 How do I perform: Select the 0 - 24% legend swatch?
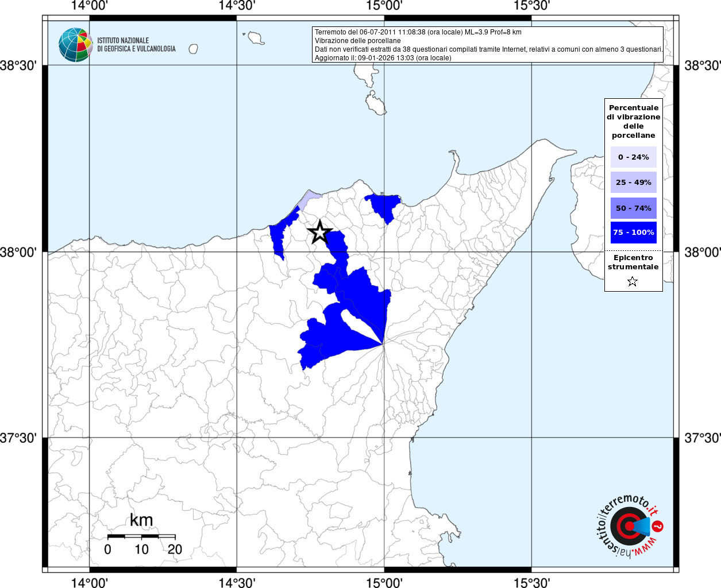[x=633, y=157]
